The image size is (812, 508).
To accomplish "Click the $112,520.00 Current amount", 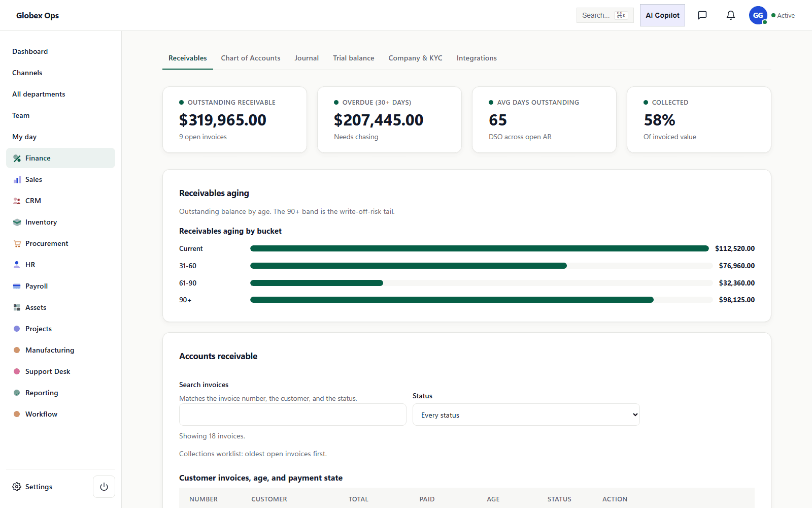I will coord(735,248).
